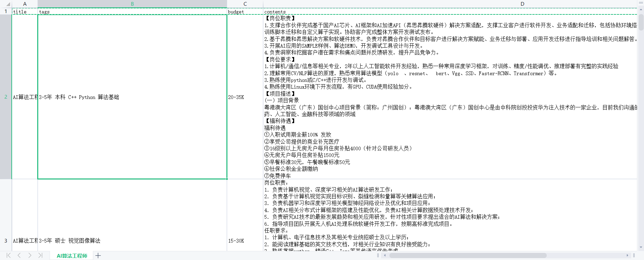Viewport: 644px width, 260px height.
Task: Select the contents cell starting with 【岗位职责】
Action: coord(450,97)
